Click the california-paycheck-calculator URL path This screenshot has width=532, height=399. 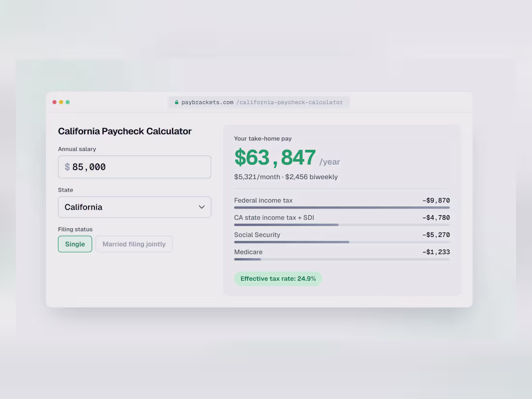click(x=289, y=102)
